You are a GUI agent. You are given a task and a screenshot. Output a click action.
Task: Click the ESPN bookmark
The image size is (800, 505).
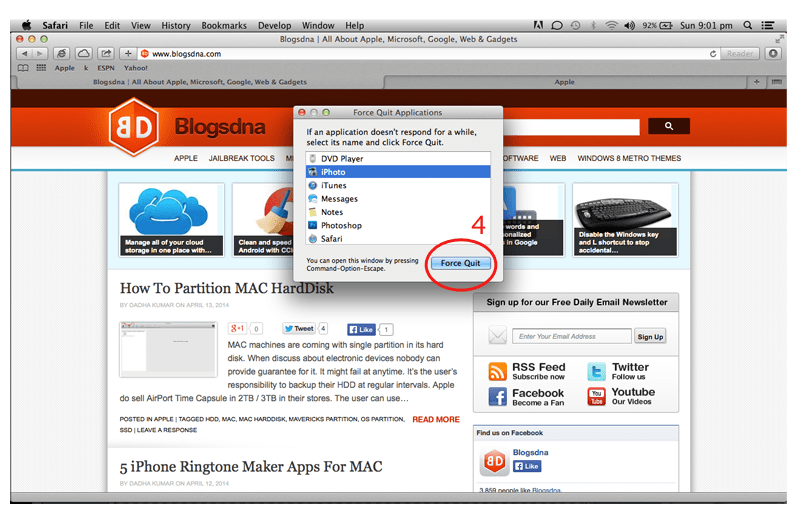point(106,68)
